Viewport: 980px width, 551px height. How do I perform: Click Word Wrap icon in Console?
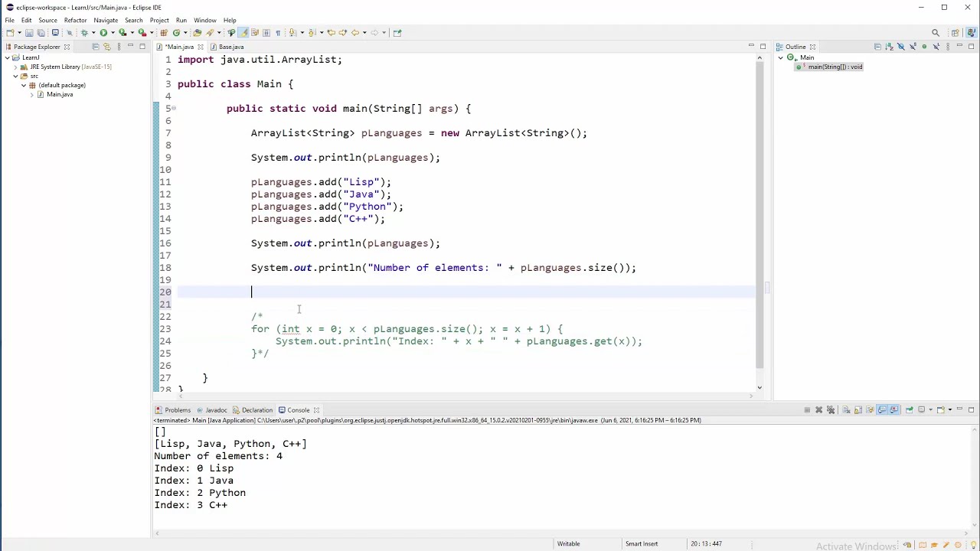coord(870,410)
